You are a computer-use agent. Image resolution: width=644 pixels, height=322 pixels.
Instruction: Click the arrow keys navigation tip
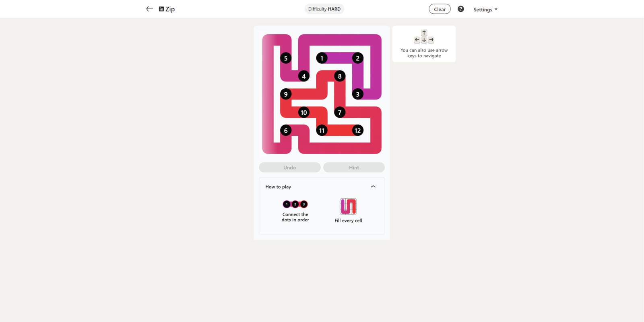pos(424,44)
